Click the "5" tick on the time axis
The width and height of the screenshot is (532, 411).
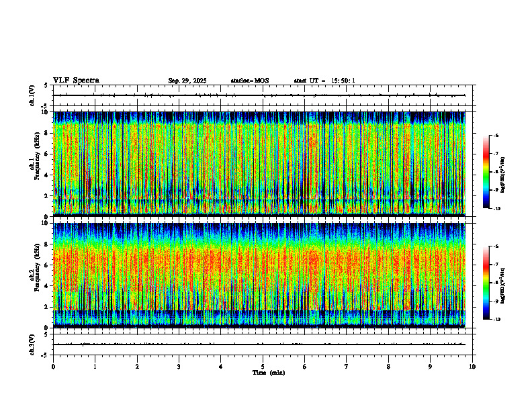(263, 367)
